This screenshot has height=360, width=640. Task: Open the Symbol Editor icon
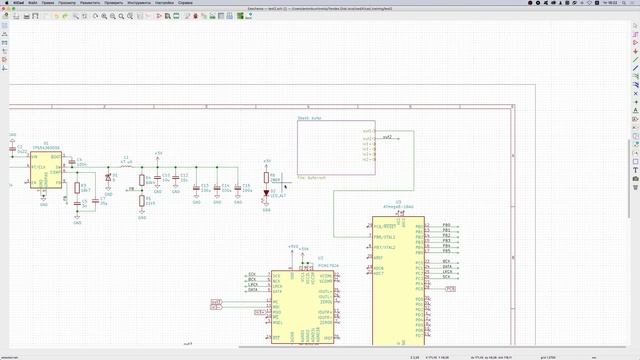click(x=159, y=16)
